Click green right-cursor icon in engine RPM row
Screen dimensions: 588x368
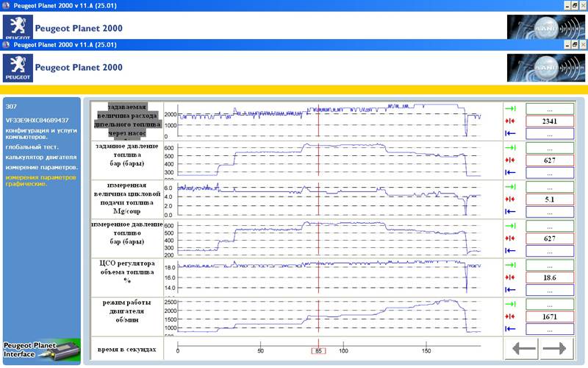[x=509, y=302]
